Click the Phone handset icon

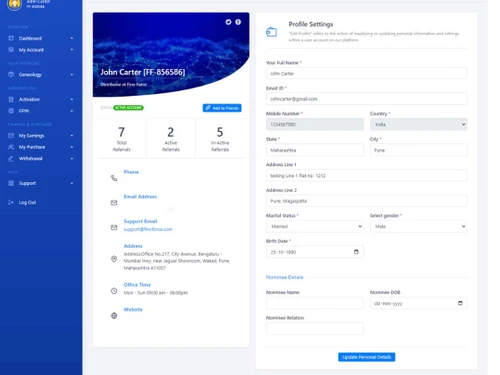point(114,178)
